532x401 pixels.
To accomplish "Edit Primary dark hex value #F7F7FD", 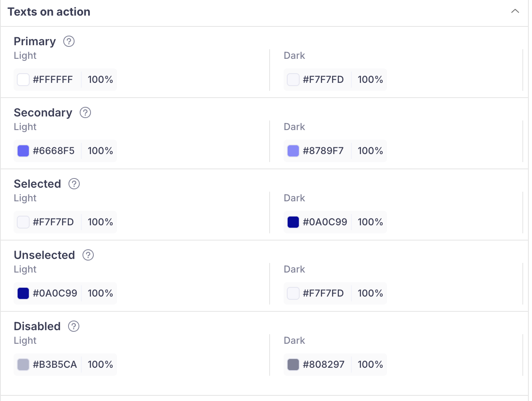I will pos(323,80).
